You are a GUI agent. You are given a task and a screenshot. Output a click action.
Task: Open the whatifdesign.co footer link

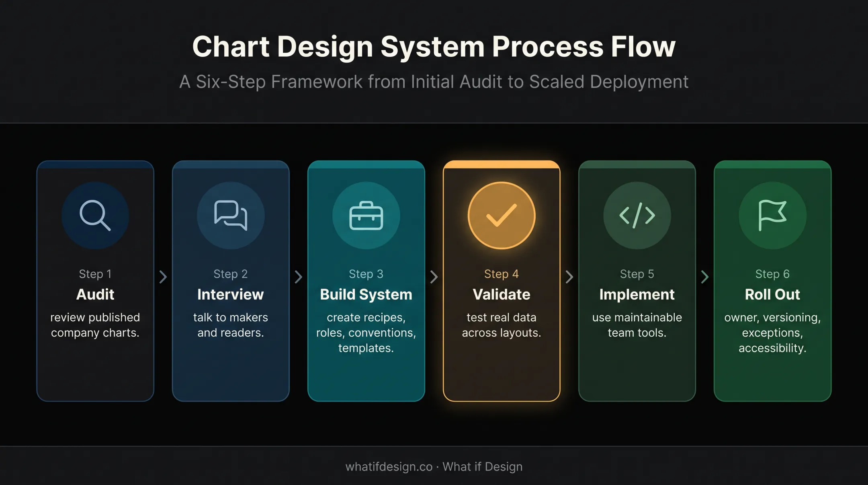pyautogui.click(x=389, y=467)
